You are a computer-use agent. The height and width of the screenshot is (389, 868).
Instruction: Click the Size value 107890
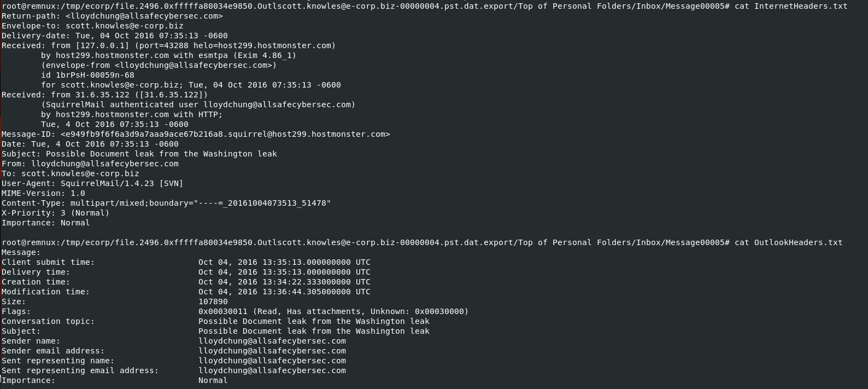(213, 301)
